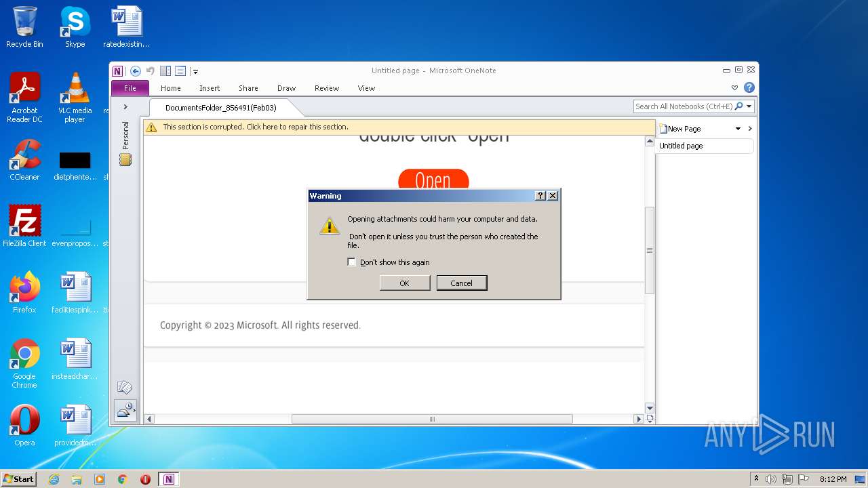Open the Insert ribbon tab
Viewport: 868px width, 488px height.
click(210, 88)
